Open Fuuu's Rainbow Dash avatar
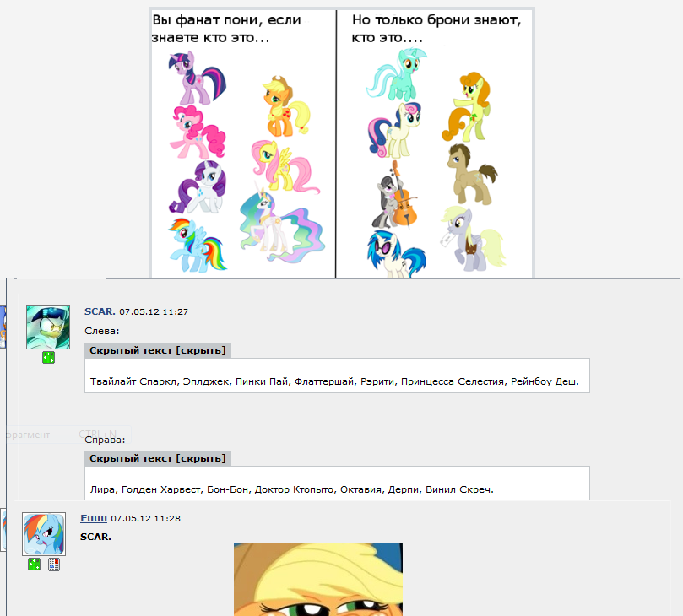 pos(44,533)
